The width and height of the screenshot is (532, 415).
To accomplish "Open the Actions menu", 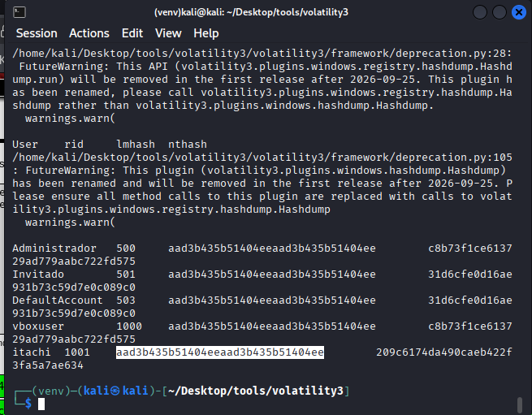I will [89, 33].
